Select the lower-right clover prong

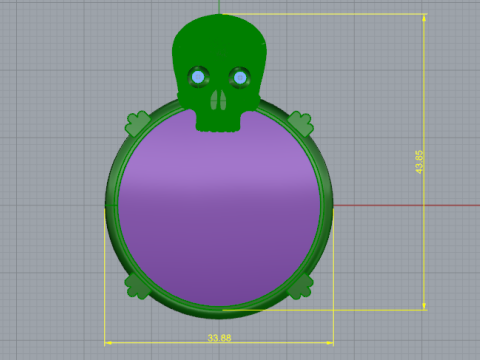pyautogui.click(x=301, y=286)
